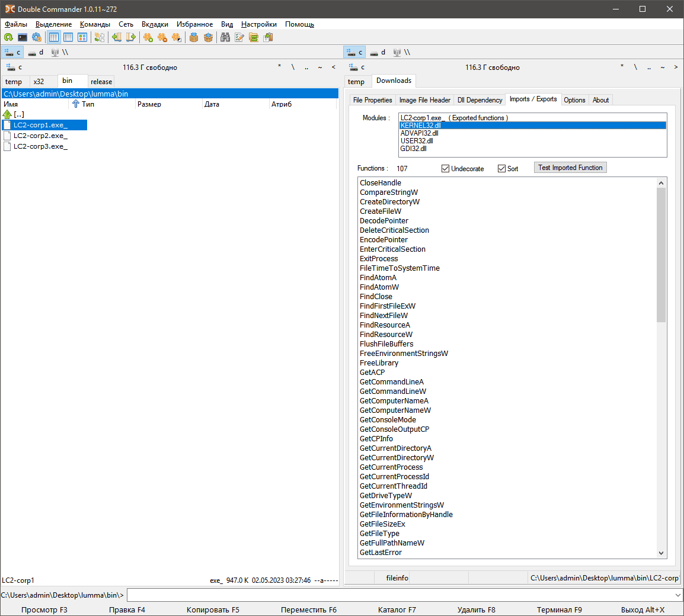684x616 pixels.
Task: Sort the file list by Тип column
Action: [88, 104]
